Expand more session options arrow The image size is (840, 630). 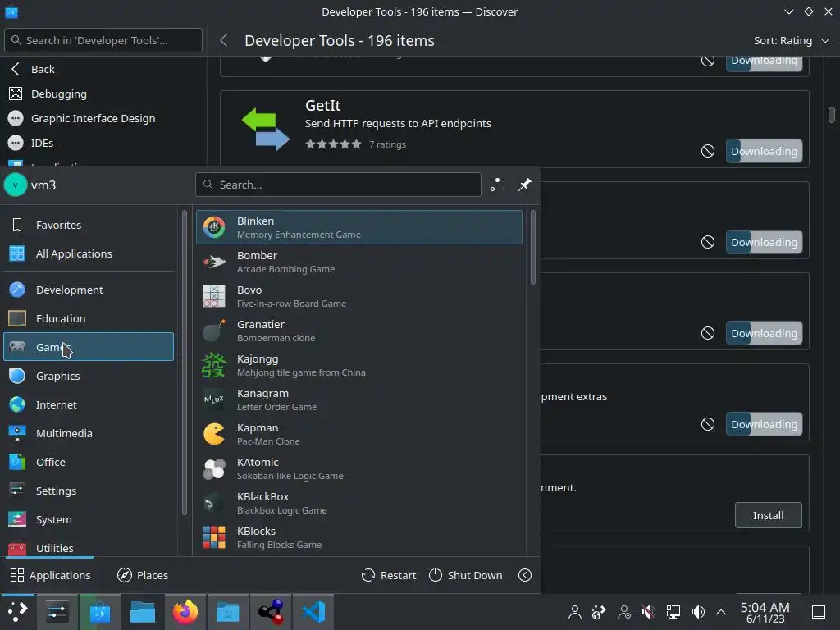tap(525, 575)
